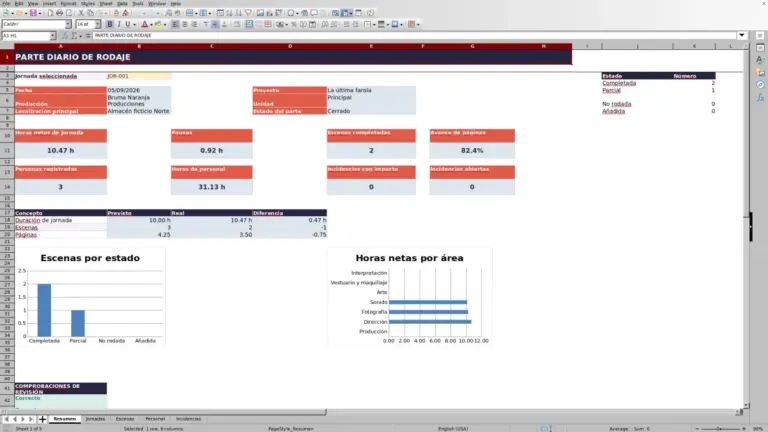Click the Insert chart icon

click(x=269, y=13)
